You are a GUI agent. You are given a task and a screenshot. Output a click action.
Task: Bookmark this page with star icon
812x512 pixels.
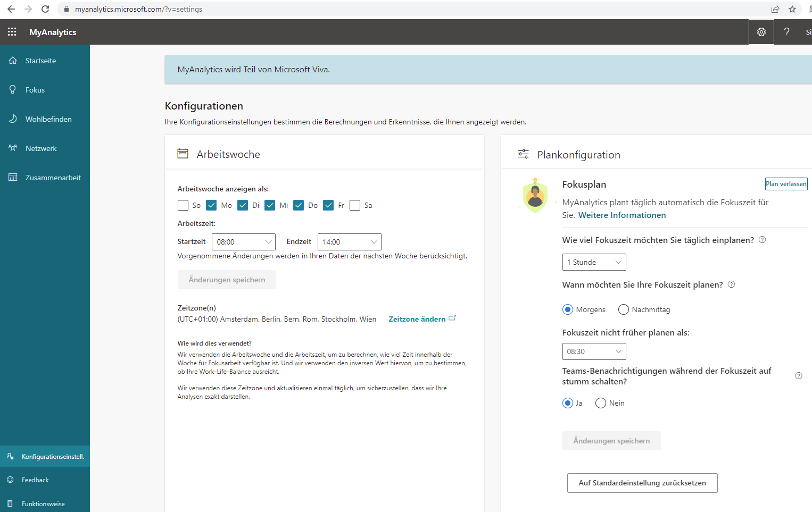pyautogui.click(x=792, y=9)
